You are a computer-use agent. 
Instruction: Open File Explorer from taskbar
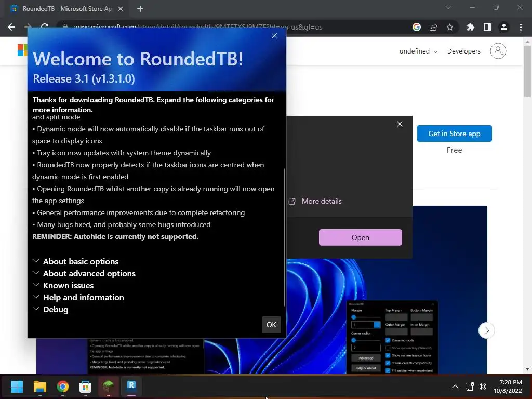click(x=39, y=387)
